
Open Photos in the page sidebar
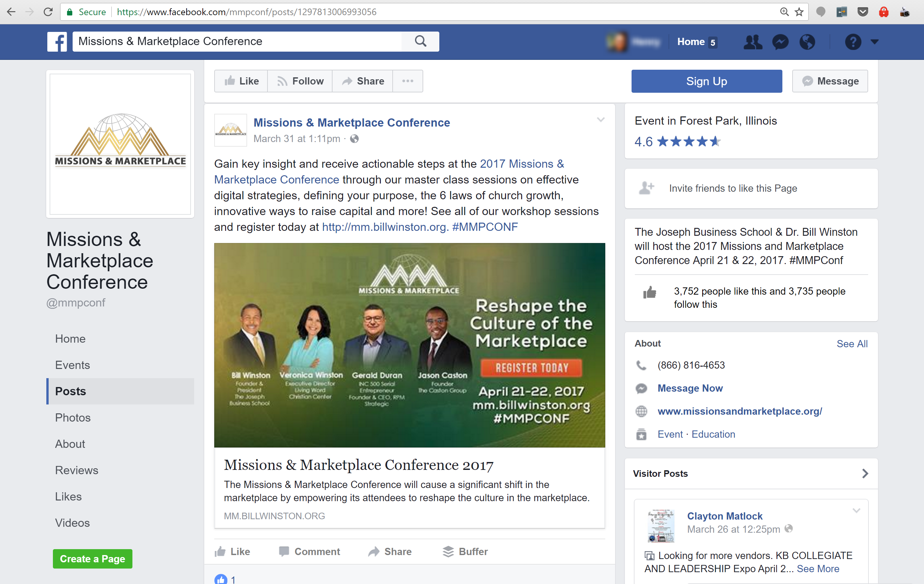coord(73,417)
